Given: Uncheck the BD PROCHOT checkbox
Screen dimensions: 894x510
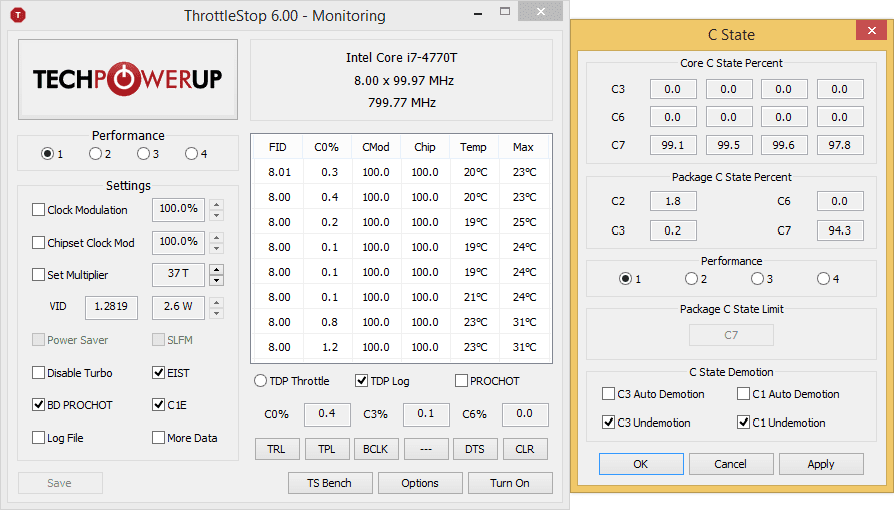Looking at the screenshot, I should [x=38, y=404].
